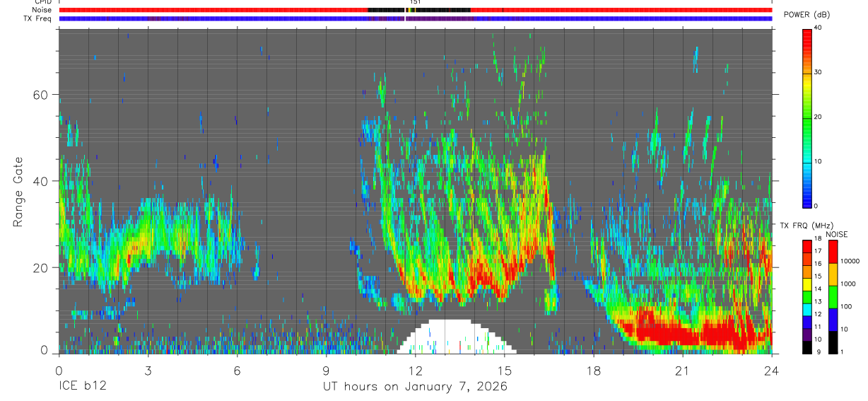The image size is (868, 401).
Task: Select the orange 1000–10000 NOISE legend segment
Action: click(833, 274)
